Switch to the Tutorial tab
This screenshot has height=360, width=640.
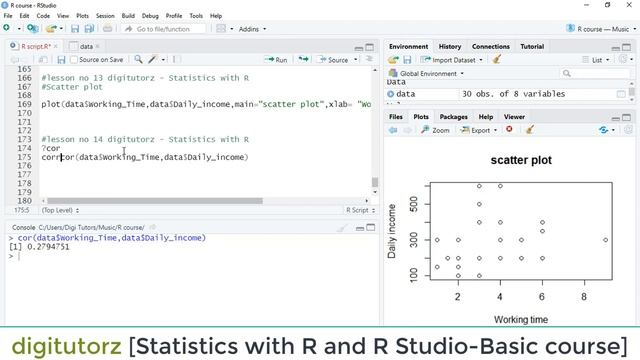[532, 47]
